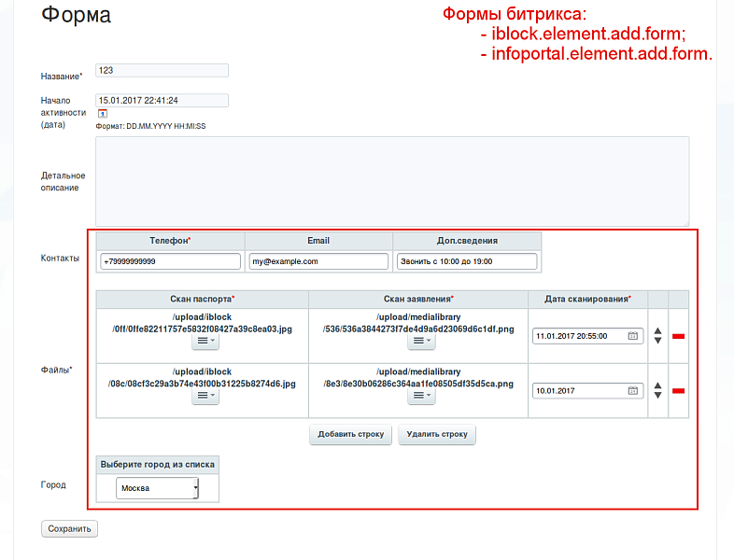Open file menu for first passport scan
The width and height of the screenshot is (734, 560).
(x=205, y=343)
